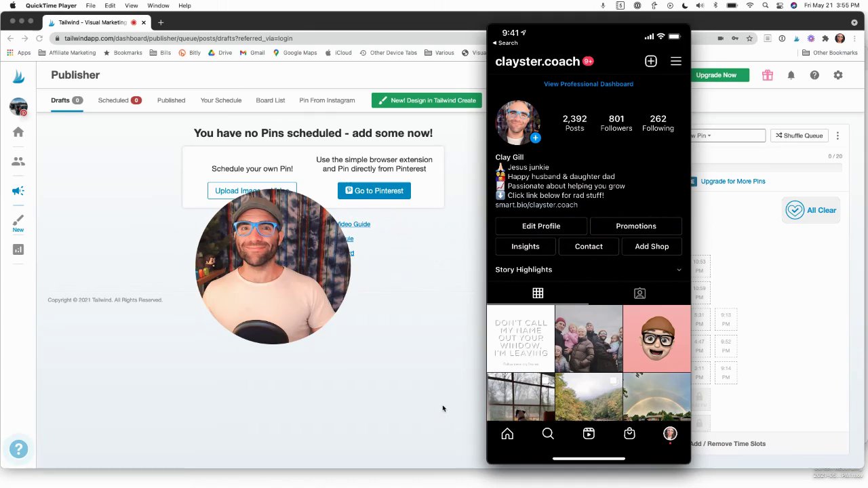Tap Add Shop button on Instagram
The image size is (868, 488).
coord(652,247)
